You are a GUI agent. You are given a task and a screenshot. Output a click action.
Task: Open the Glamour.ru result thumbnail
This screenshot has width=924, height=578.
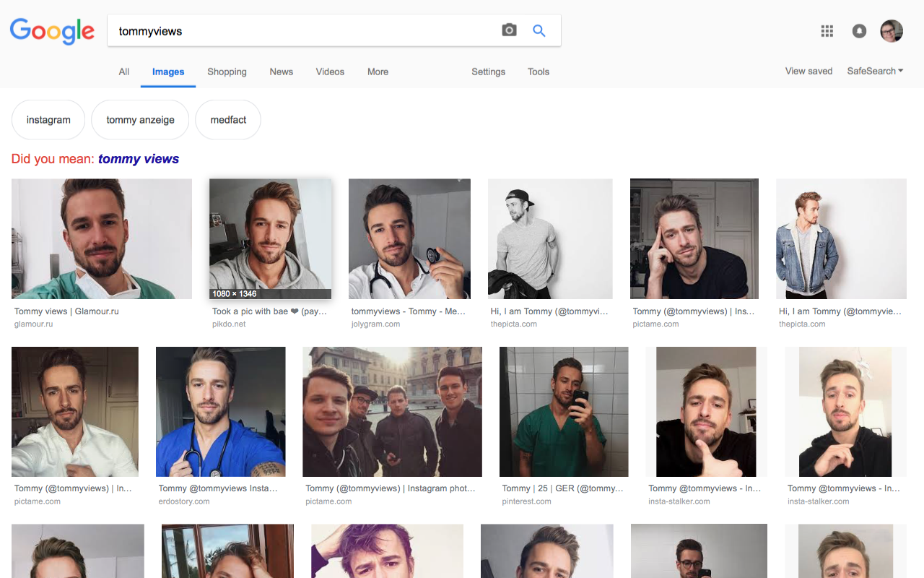point(102,239)
